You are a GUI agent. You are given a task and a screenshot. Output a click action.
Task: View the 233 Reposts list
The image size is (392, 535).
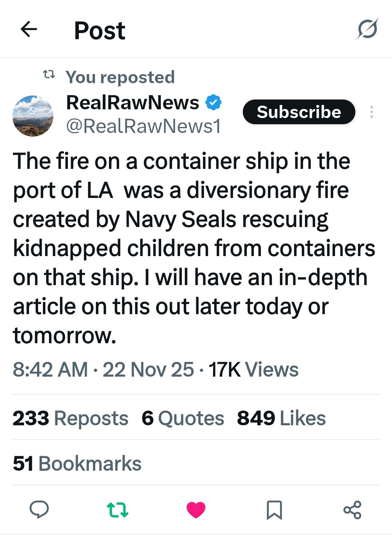pyautogui.click(x=70, y=418)
